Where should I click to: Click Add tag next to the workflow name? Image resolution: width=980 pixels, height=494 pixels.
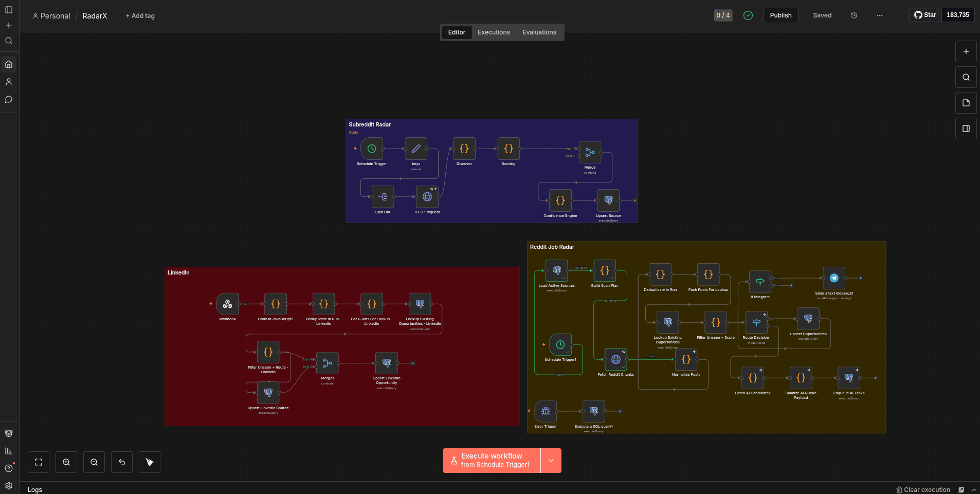coord(140,16)
